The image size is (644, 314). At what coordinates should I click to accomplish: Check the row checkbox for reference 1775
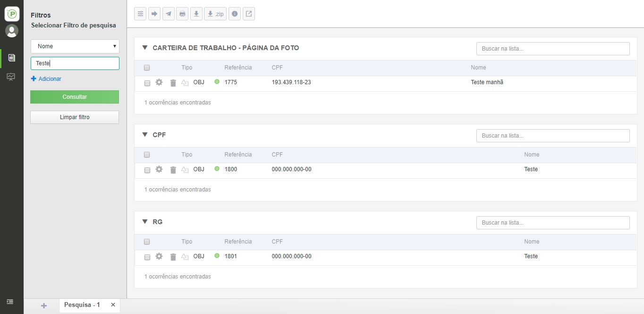coord(147,83)
